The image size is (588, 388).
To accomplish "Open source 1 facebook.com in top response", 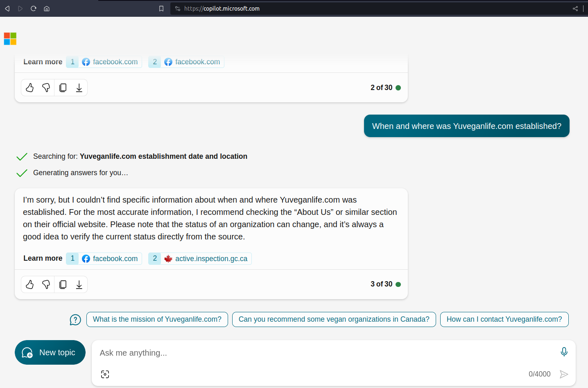I will [x=104, y=62].
